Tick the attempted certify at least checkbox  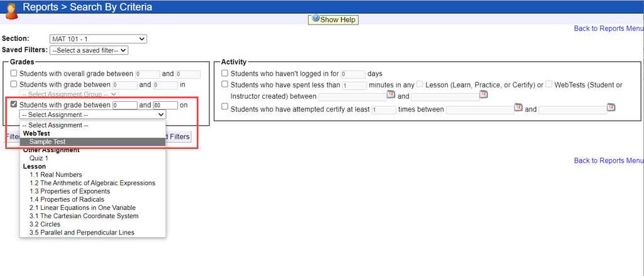(225, 109)
